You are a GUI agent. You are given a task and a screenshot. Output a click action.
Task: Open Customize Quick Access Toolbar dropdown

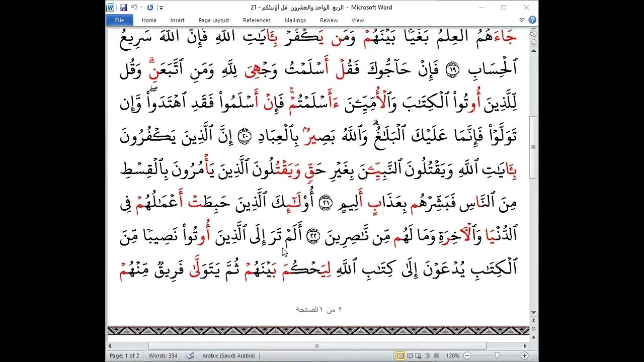(161, 8)
